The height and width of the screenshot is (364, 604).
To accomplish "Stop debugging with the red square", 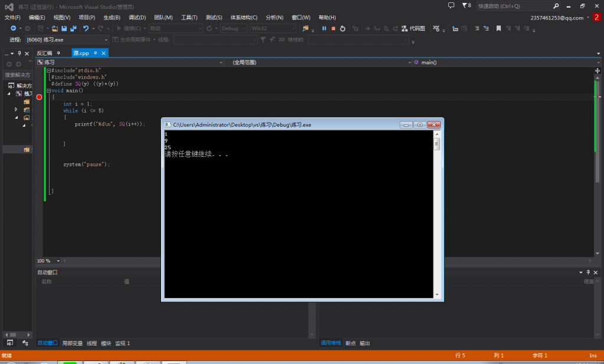I will (x=333, y=28).
